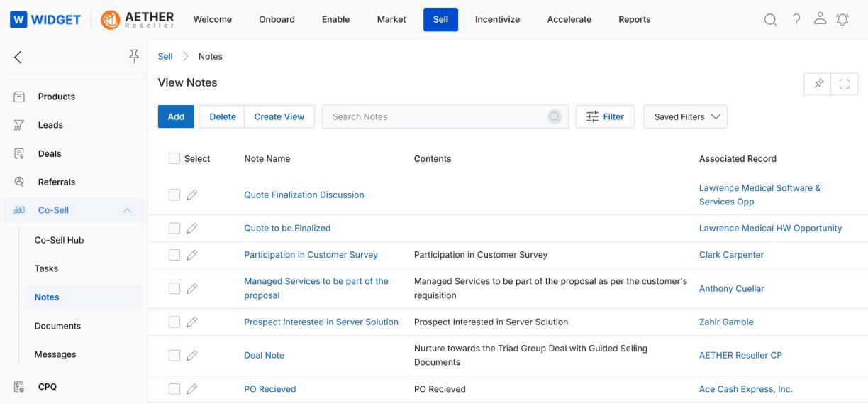Open Reports tab

tap(635, 20)
